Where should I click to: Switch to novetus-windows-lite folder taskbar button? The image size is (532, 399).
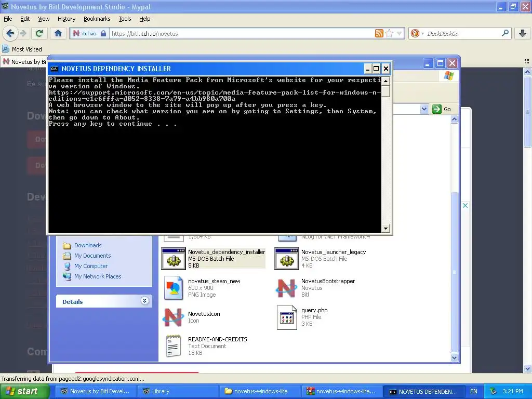260,391
